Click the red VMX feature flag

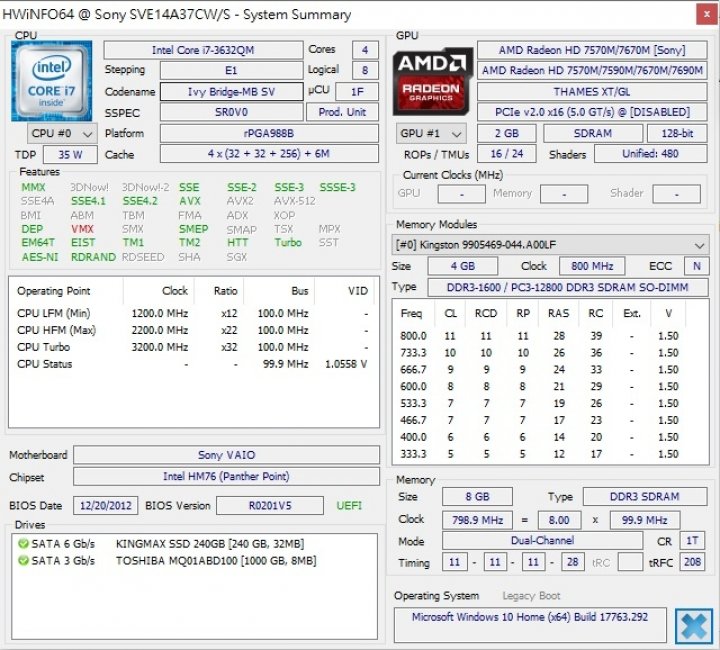[82, 229]
